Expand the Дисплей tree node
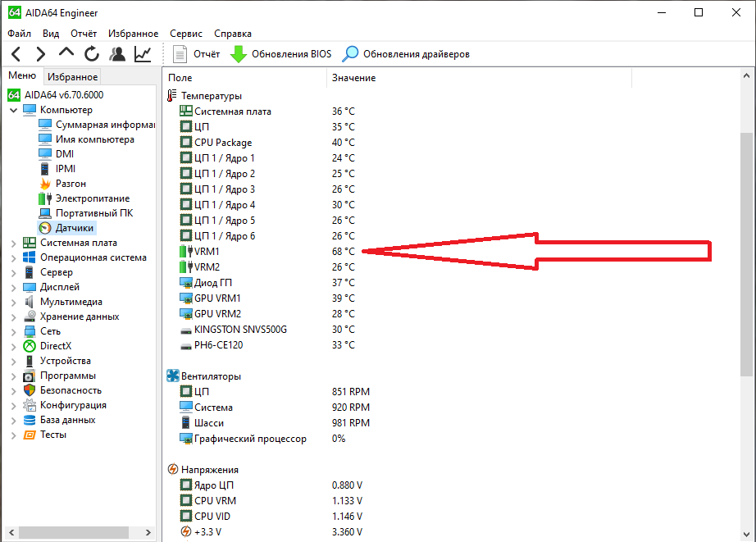The height and width of the screenshot is (542, 756). click(13, 288)
